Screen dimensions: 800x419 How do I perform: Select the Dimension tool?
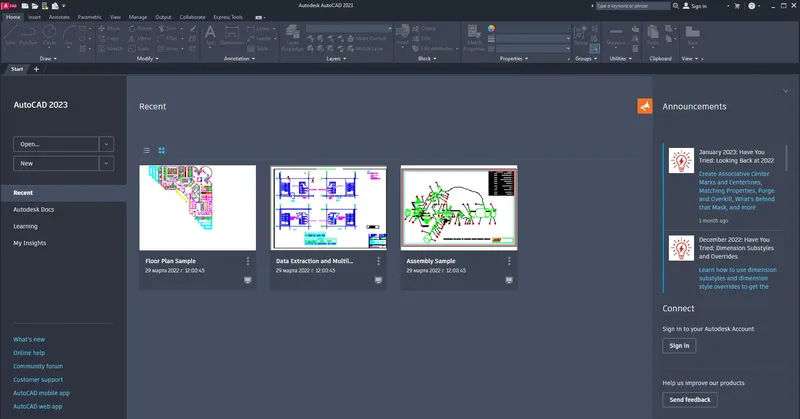point(232,35)
